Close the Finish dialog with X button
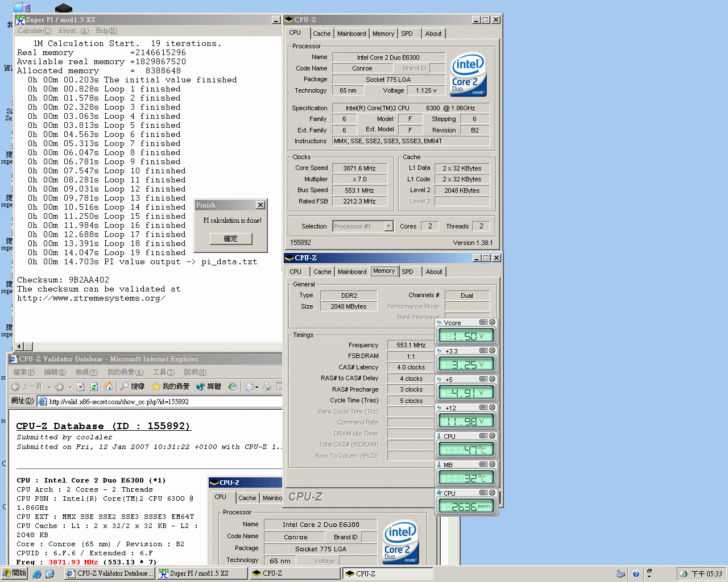 [260, 205]
